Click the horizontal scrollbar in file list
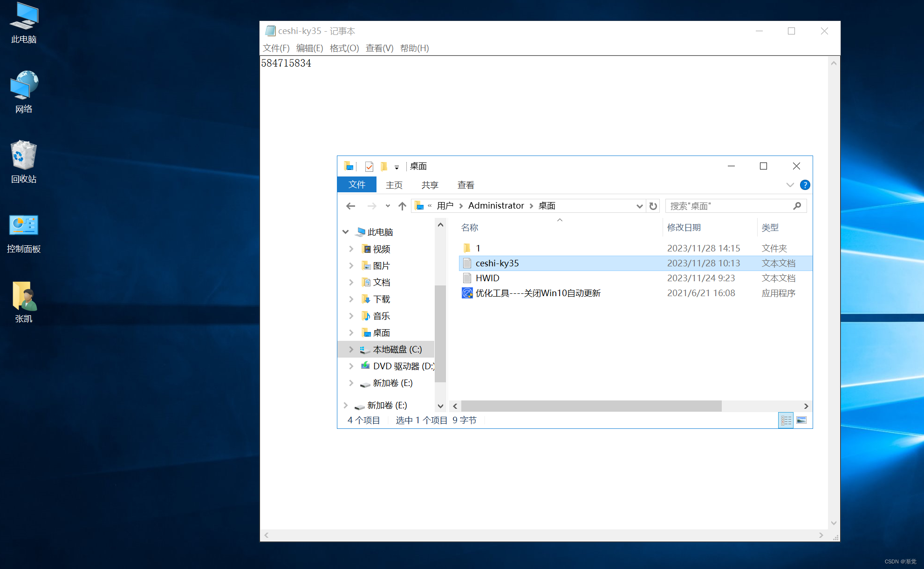 pyautogui.click(x=591, y=406)
